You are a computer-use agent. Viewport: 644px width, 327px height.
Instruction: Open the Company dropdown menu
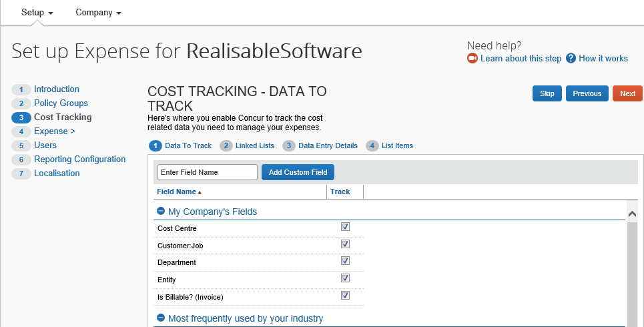(98, 13)
